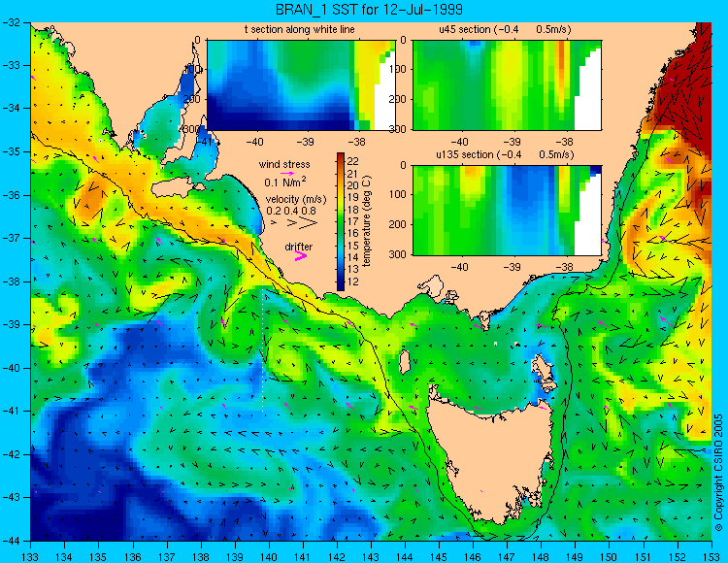Click colorbar tick label 22

(353, 161)
